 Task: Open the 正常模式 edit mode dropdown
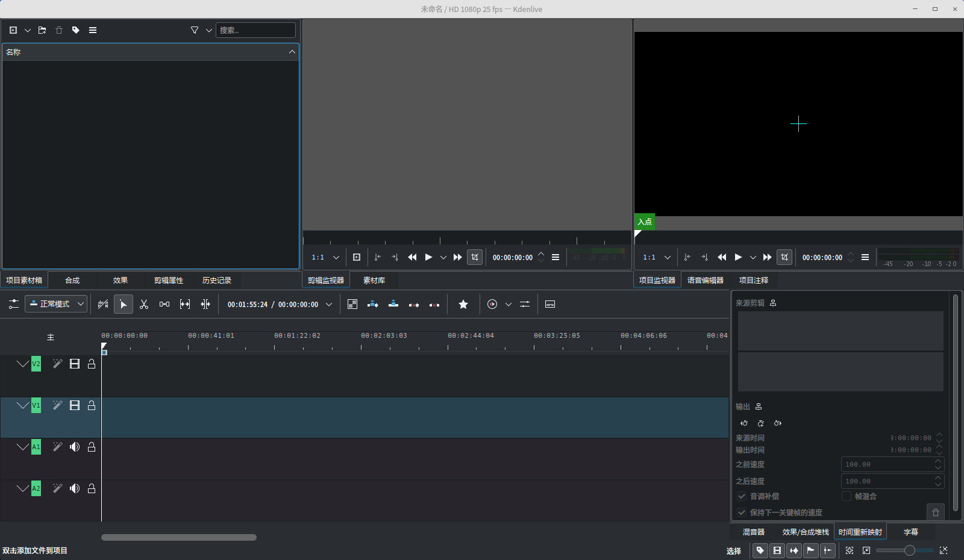point(56,304)
